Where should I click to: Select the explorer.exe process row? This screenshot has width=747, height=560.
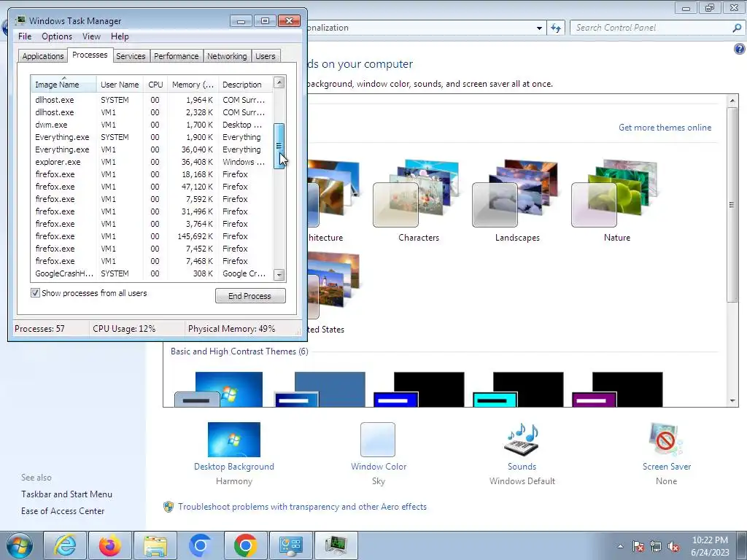click(x=152, y=162)
